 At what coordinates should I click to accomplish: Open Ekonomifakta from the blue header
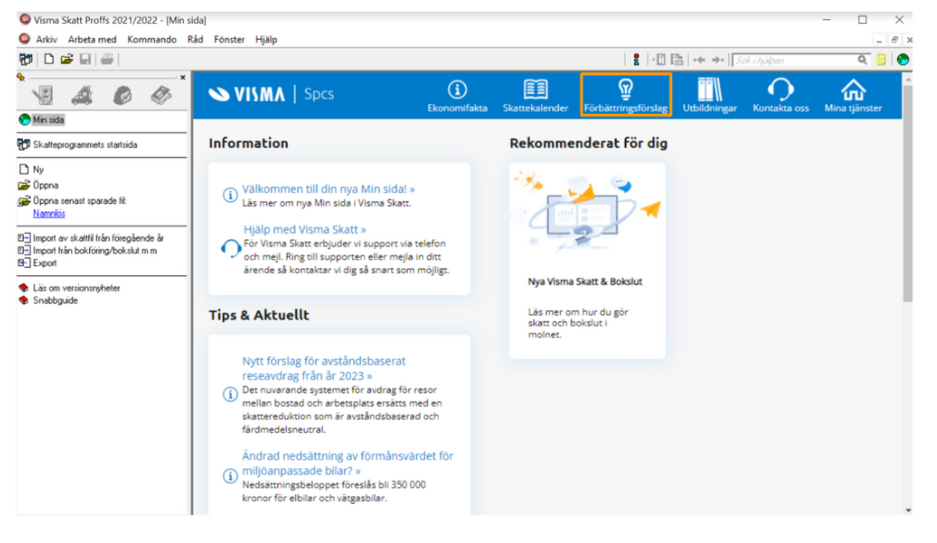(x=457, y=95)
